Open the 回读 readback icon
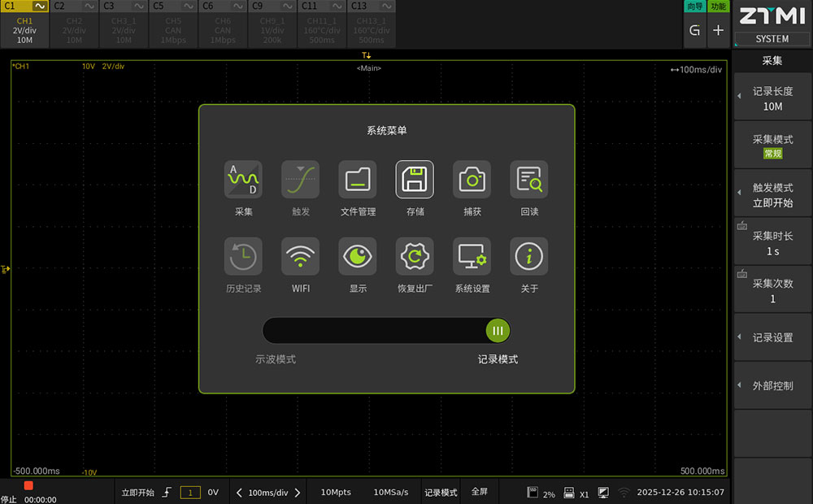Viewport: 813px width, 504px height. click(529, 180)
